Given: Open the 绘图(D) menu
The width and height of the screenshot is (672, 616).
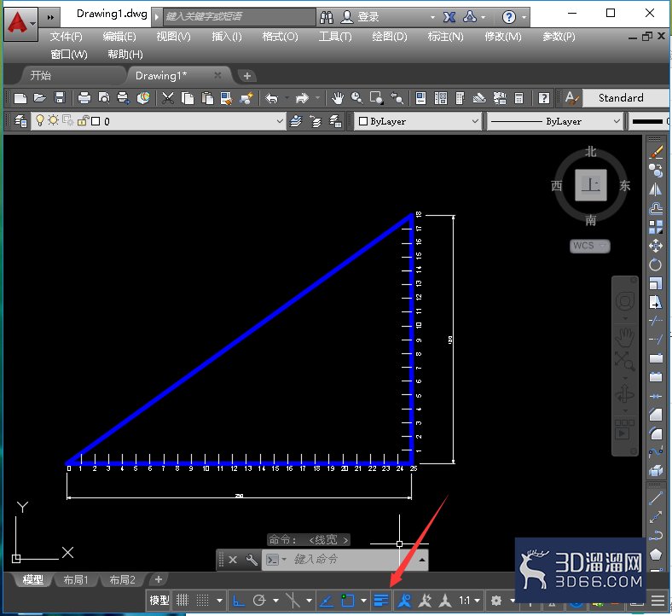Looking at the screenshot, I should [390, 37].
